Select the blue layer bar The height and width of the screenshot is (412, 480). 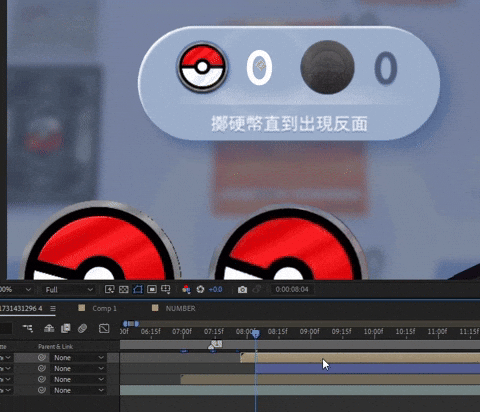coord(368,369)
